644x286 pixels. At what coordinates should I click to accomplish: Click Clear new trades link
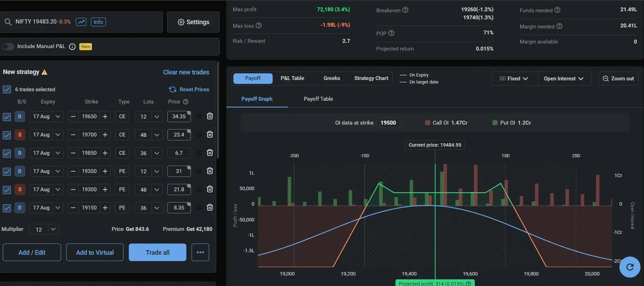[x=186, y=72]
